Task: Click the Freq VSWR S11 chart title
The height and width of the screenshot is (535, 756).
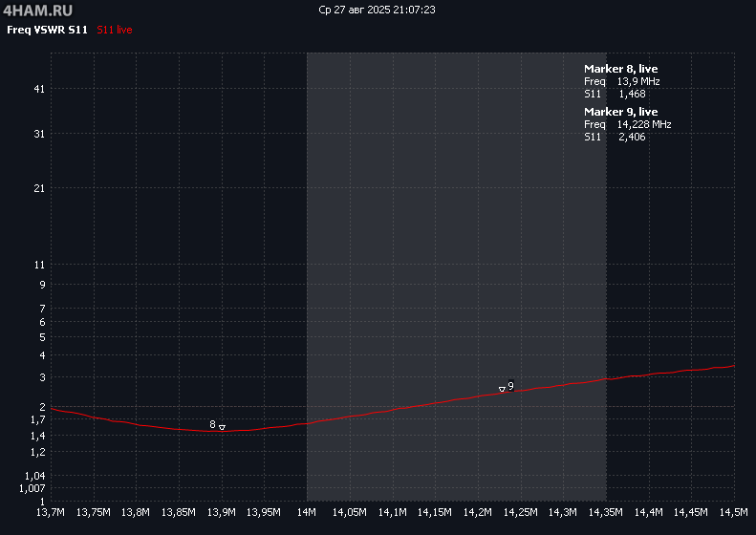Action: pyautogui.click(x=48, y=31)
